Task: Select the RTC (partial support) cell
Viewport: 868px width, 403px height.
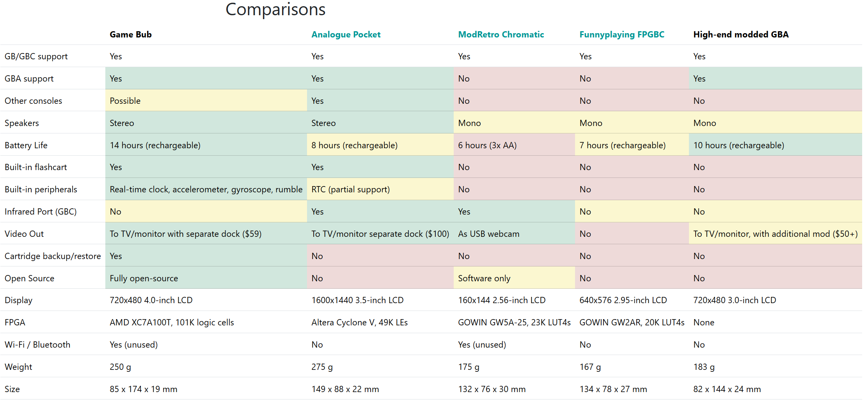Action: point(350,189)
